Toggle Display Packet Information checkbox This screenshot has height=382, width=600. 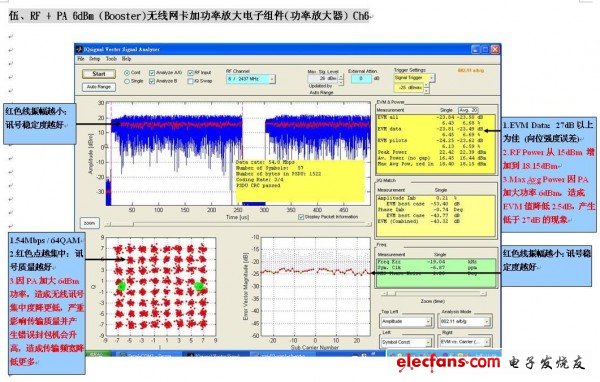coord(301,217)
